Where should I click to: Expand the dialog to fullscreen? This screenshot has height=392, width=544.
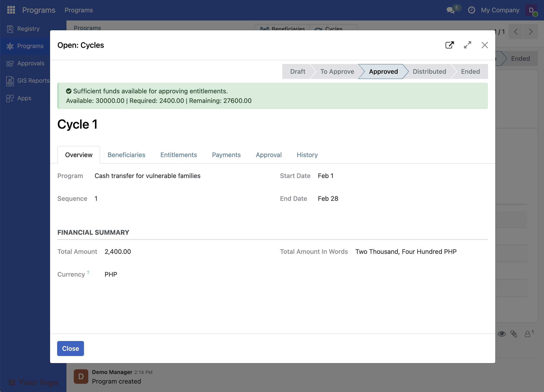pos(467,45)
